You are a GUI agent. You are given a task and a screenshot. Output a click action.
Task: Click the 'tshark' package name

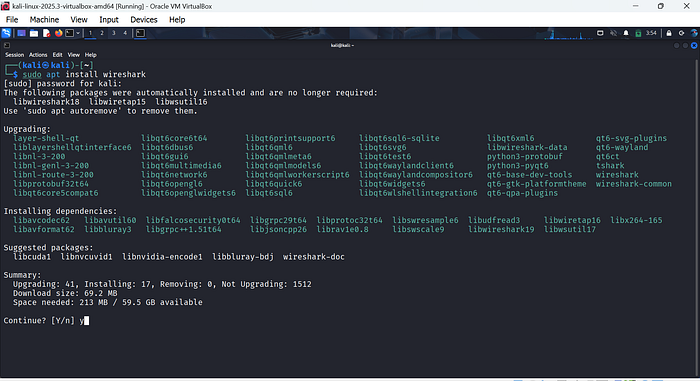click(610, 166)
